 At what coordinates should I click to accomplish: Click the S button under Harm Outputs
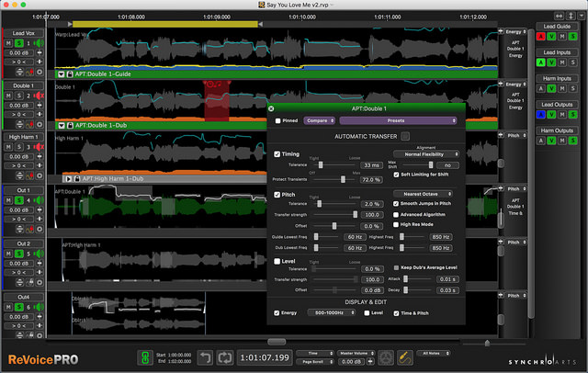(x=572, y=141)
